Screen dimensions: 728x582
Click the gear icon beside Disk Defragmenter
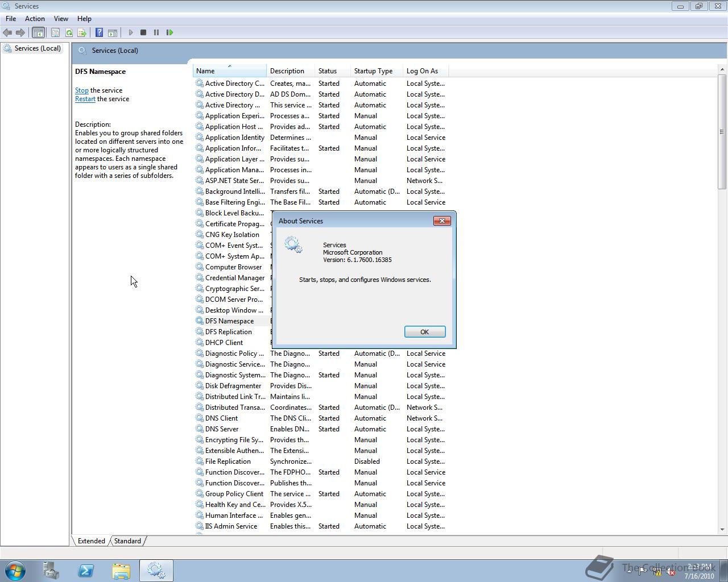click(200, 386)
